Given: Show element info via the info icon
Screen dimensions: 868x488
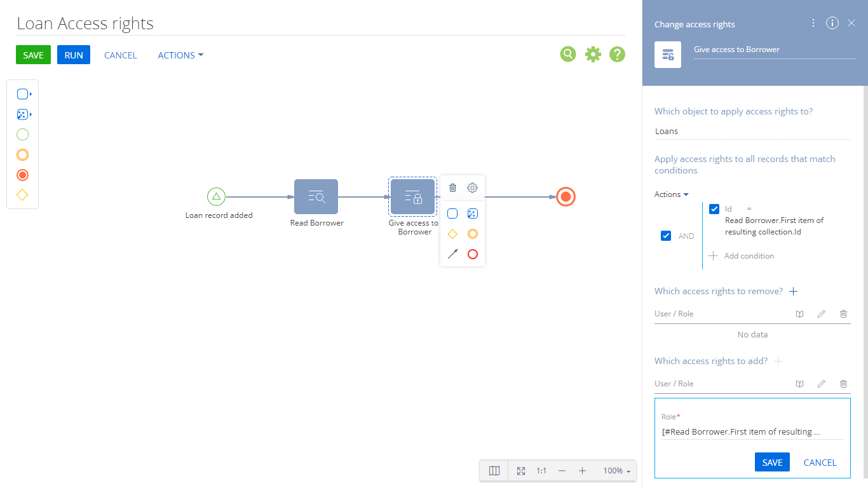Looking at the screenshot, I should 832,23.
